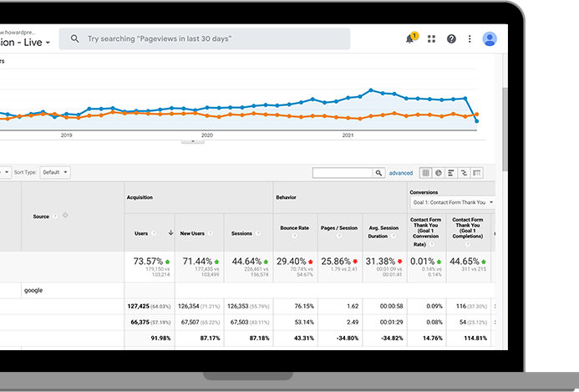This screenshot has height=392, width=579.
Task: Click the sort arrow beside Users
Action: click(x=171, y=233)
